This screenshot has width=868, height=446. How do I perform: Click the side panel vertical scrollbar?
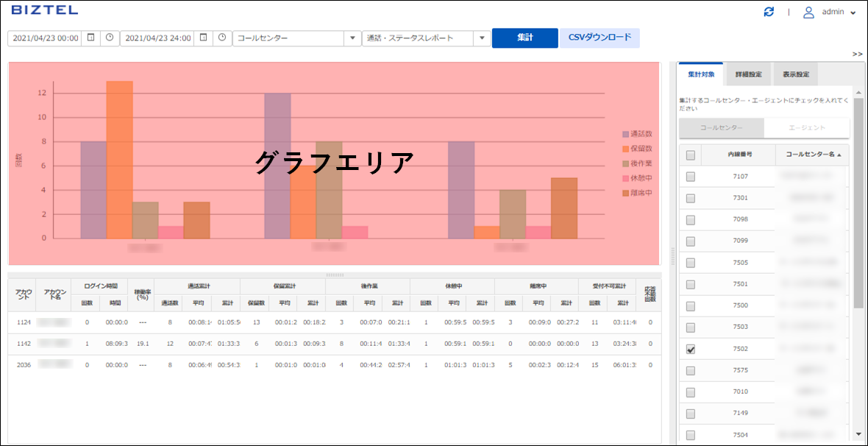pyautogui.click(x=858, y=203)
